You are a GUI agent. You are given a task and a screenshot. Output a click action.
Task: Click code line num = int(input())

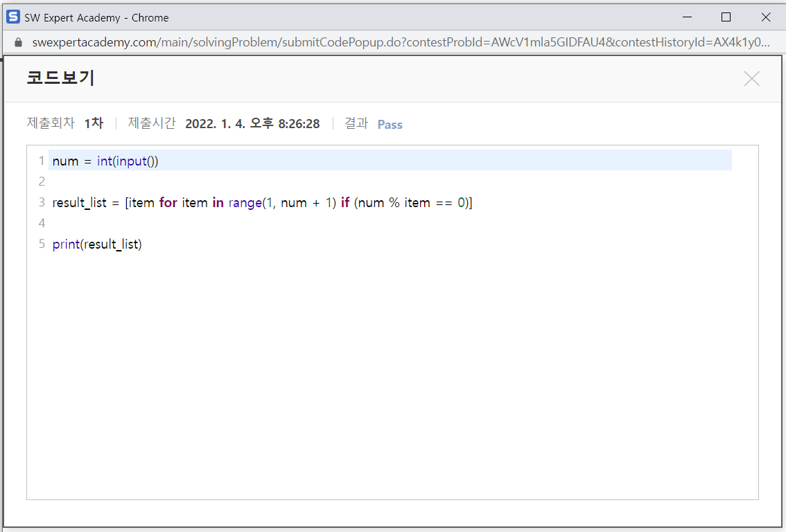coord(105,161)
